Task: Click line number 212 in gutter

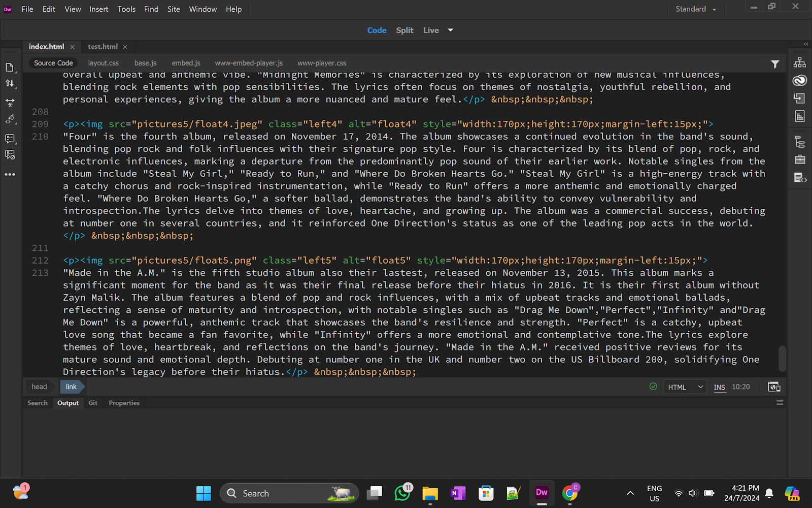Action: click(x=40, y=261)
